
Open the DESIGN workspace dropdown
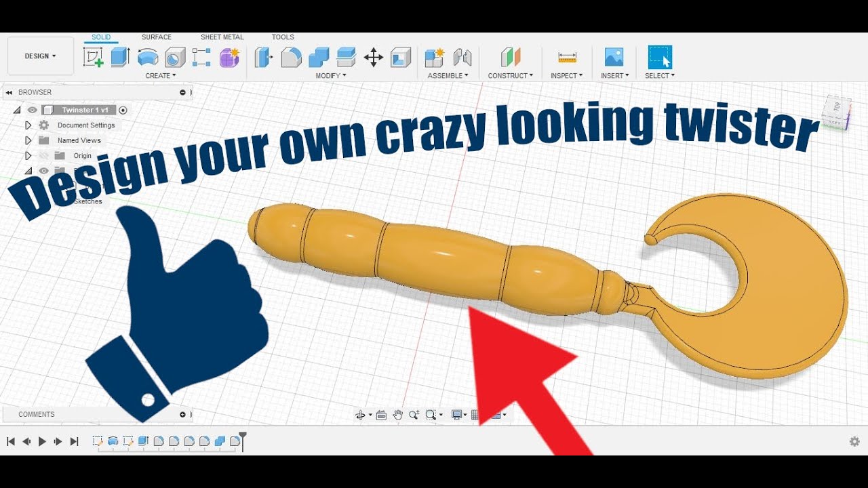coord(41,56)
